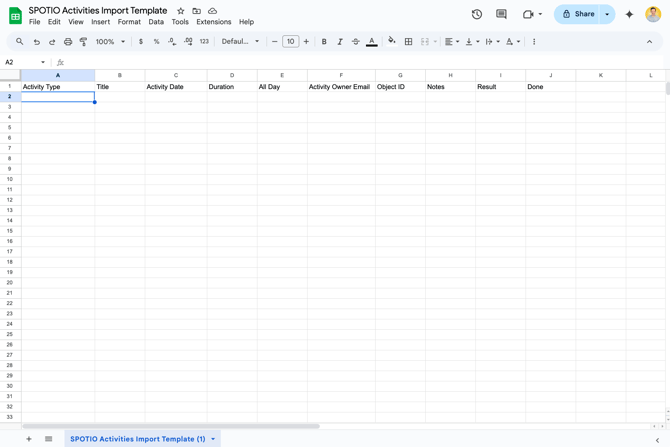Open the Insert menu
670x447 pixels.
click(x=100, y=22)
